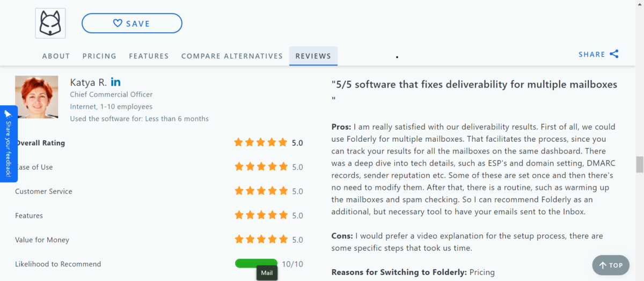
Task: Open the About tab
Action: (56, 56)
